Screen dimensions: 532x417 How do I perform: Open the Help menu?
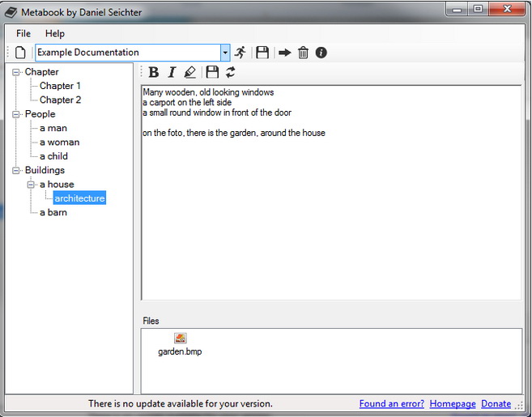(x=55, y=33)
